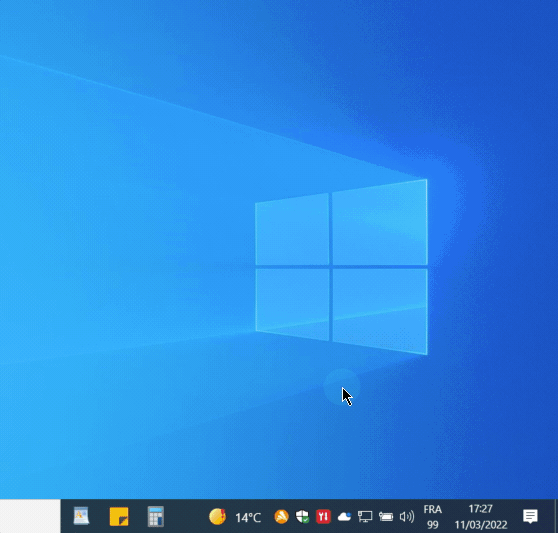Viewport: 558px width, 533px height.
Task: Click the red utility tray icon
Action: (323, 517)
